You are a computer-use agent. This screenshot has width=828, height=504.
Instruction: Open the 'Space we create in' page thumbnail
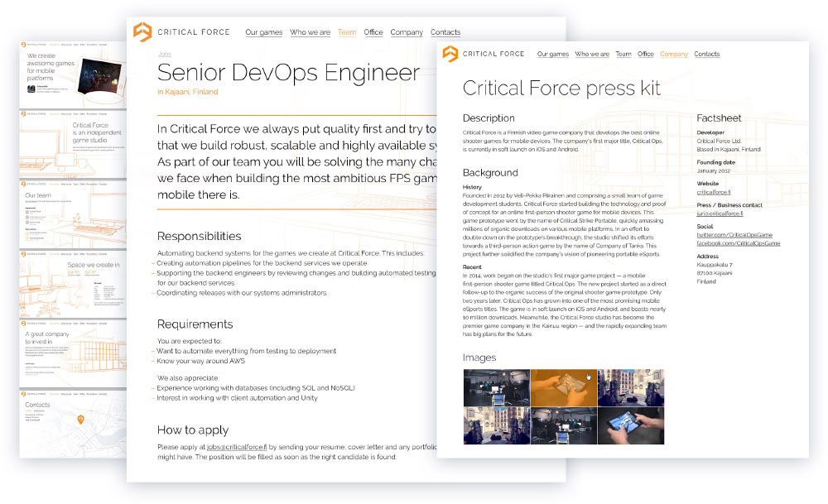[x=73, y=281]
